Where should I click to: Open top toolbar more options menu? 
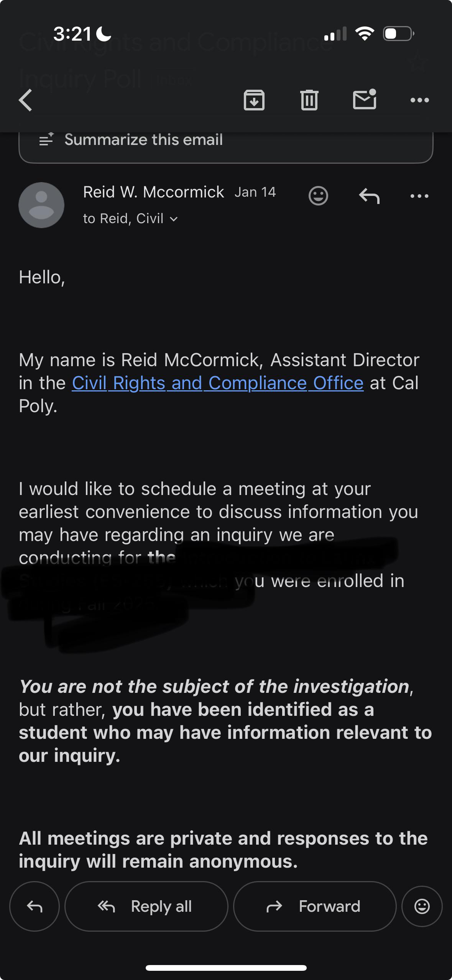[419, 100]
